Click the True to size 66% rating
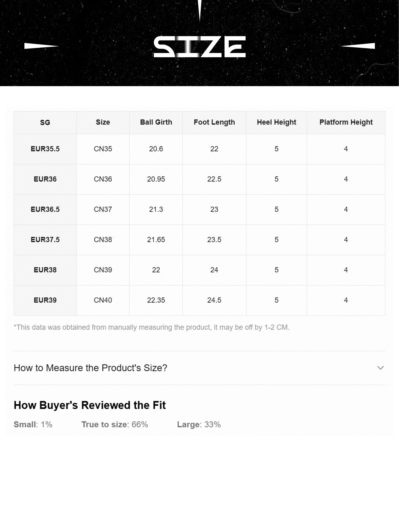The image size is (399, 532). [115, 424]
